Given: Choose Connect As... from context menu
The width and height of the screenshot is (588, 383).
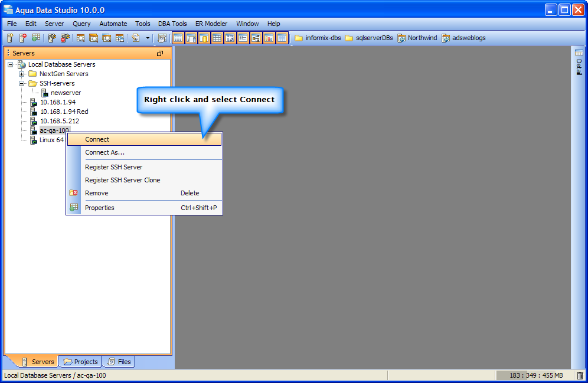Looking at the screenshot, I should (145, 152).
